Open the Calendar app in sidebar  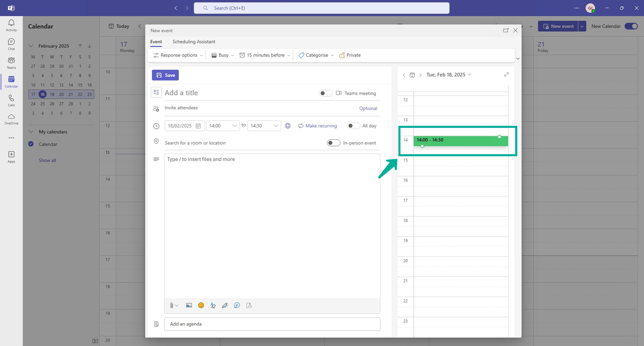pos(11,82)
